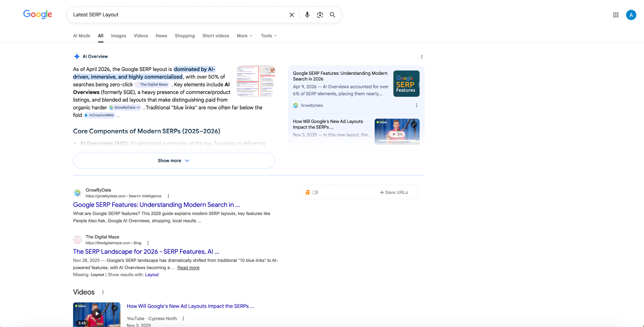The image size is (644, 327).
Task: Open the Google apps grid
Action: point(615,14)
